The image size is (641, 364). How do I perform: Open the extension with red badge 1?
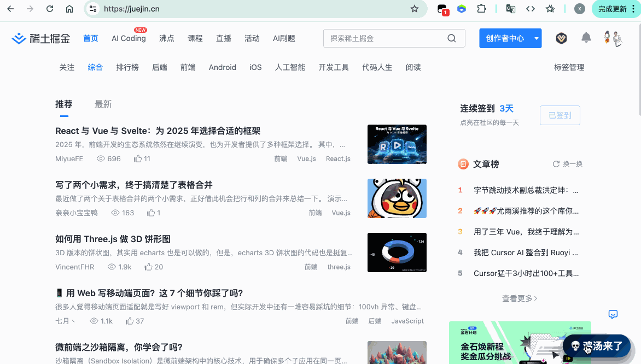click(442, 9)
